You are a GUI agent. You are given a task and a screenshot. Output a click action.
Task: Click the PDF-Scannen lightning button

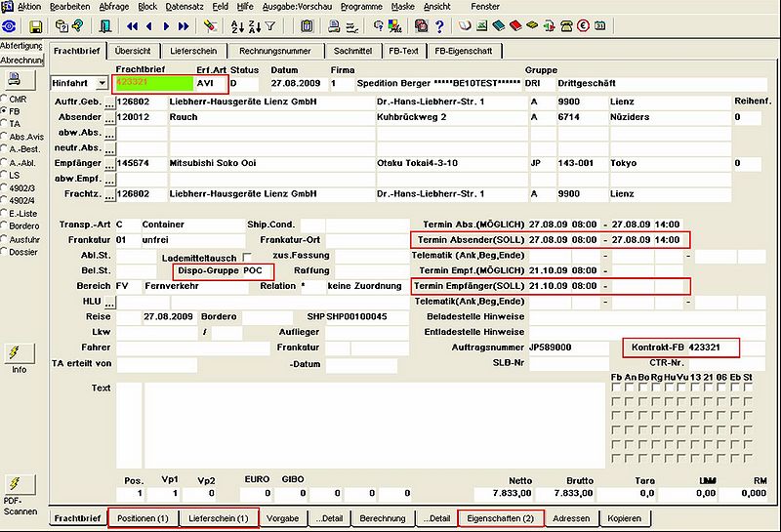(19, 484)
